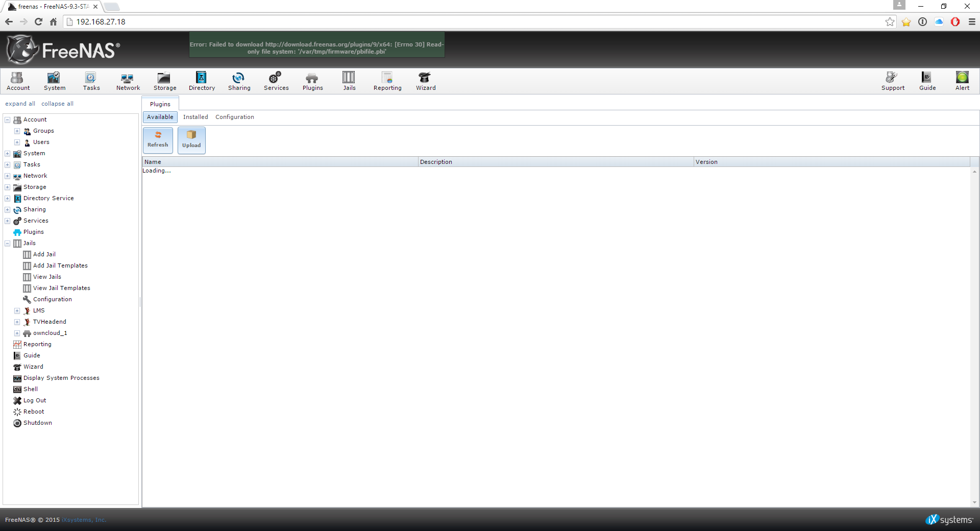Image resolution: width=980 pixels, height=531 pixels.
Task: Expand the Sharing tree node
Action: [x=8, y=210]
